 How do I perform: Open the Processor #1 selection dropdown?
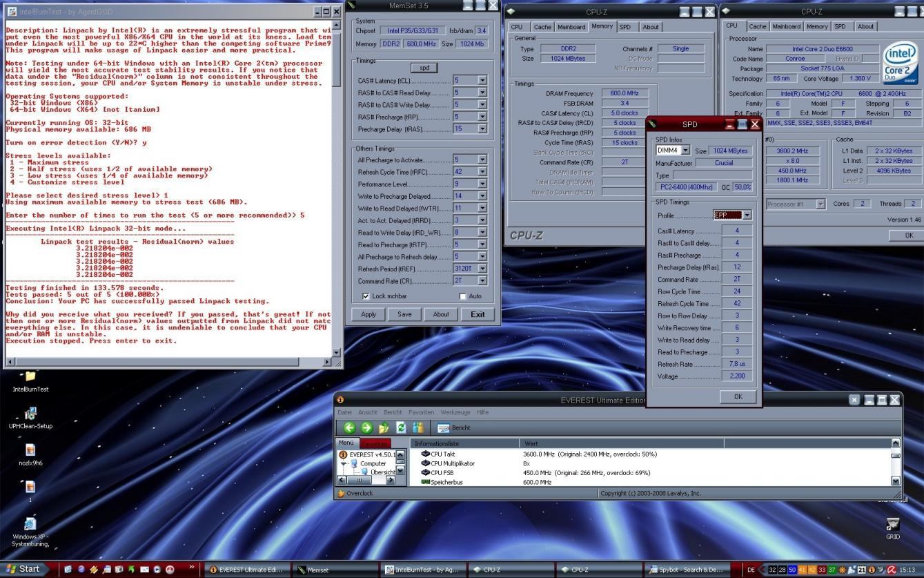click(820, 204)
